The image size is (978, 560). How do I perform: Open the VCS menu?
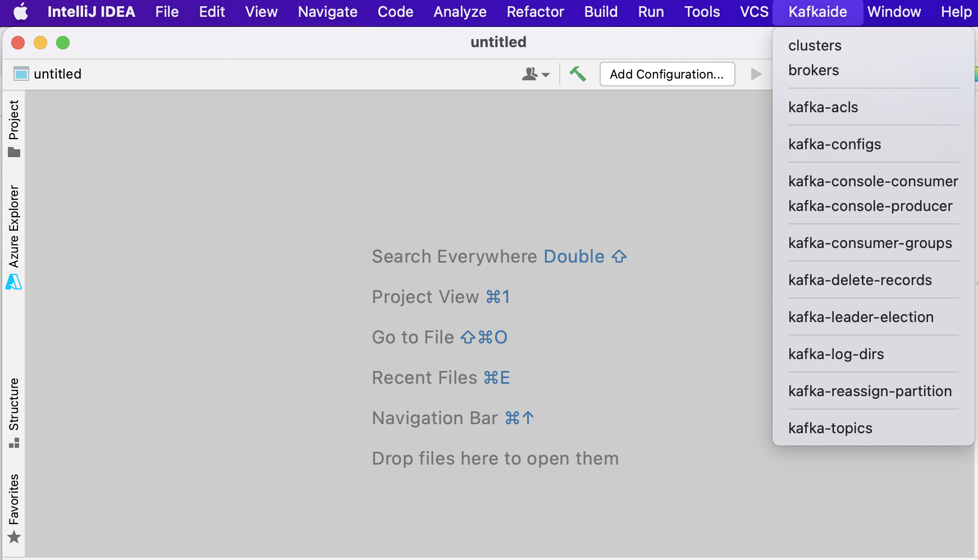click(754, 12)
